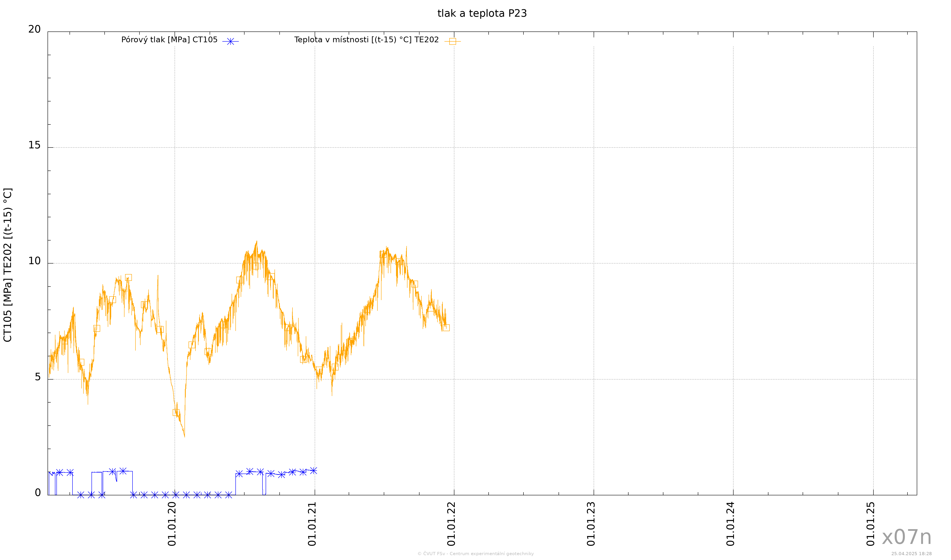Click x-axis date label '01.01.24'
The width and height of the screenshot is (951, 560).
731,524
